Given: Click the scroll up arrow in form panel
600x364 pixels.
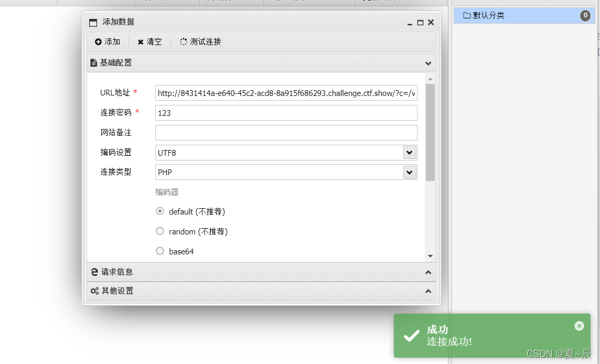Looking at the screenshot, I should pyautogui.click(x=430, y=79).
